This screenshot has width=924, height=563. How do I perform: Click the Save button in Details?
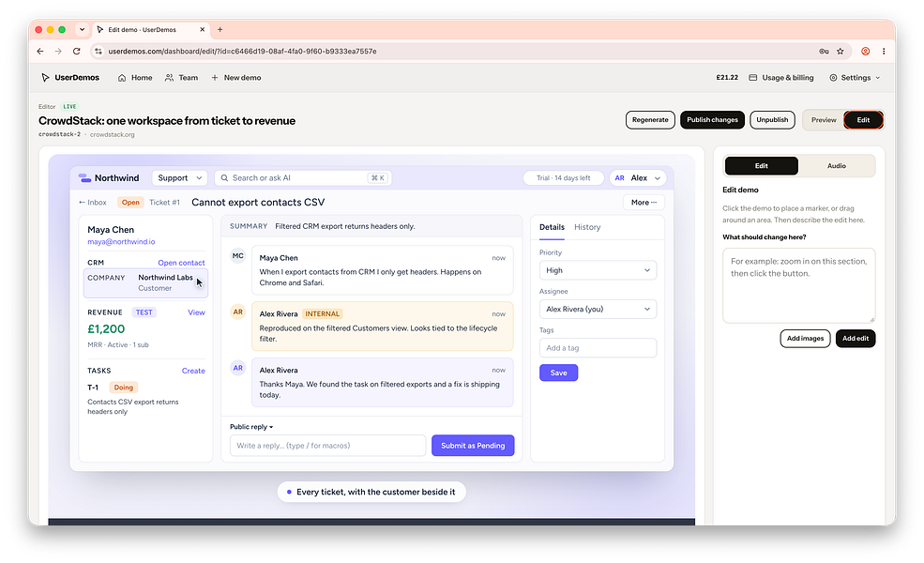click(558, 373)
